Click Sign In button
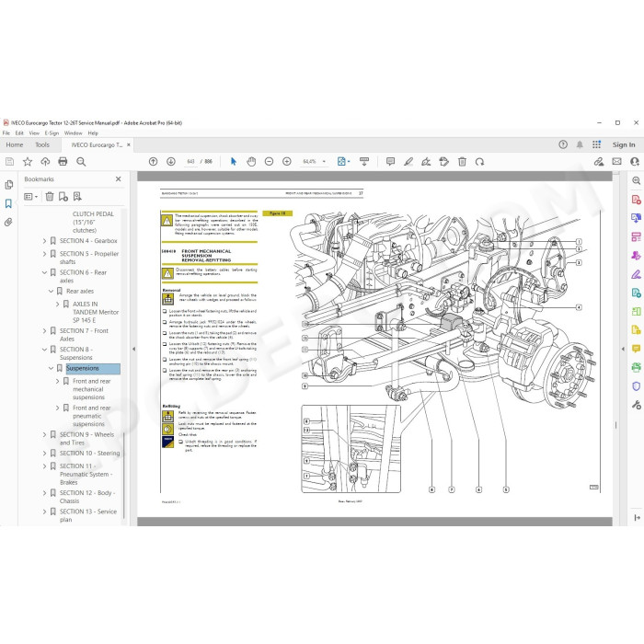Screen dimensions: 644x644 [x=624, y=144]
